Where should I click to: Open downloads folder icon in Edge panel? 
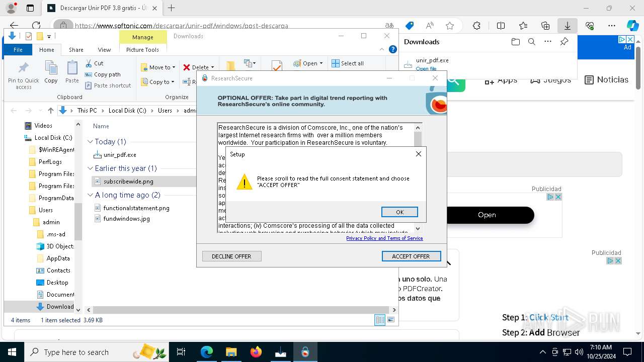pos(515,42)
